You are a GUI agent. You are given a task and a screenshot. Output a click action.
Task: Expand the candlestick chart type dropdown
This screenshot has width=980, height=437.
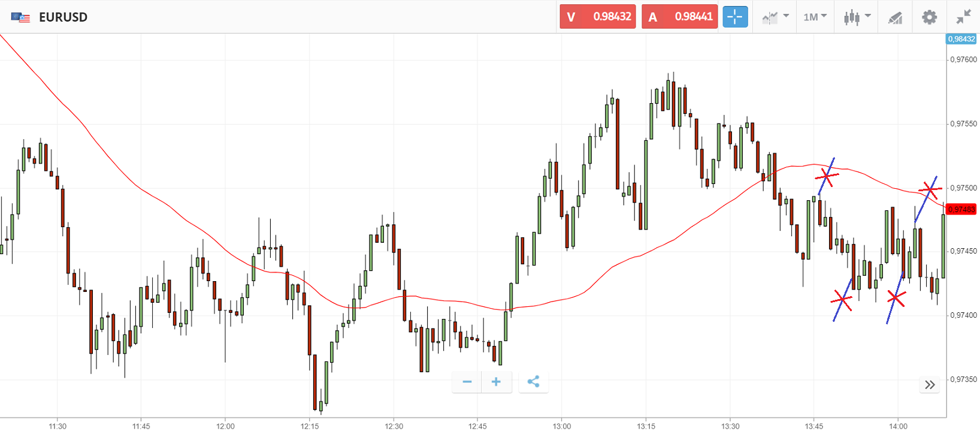(x=857, y=17)
